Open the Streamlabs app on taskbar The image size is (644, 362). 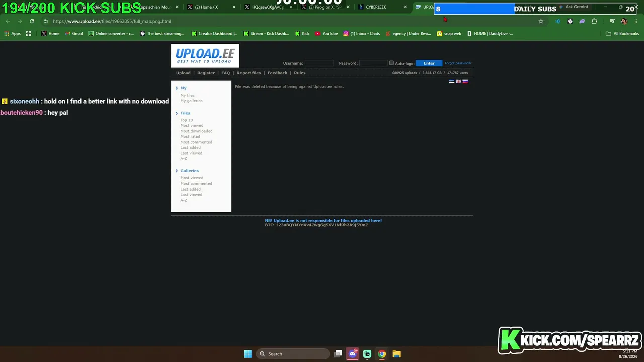pos(367,354)
